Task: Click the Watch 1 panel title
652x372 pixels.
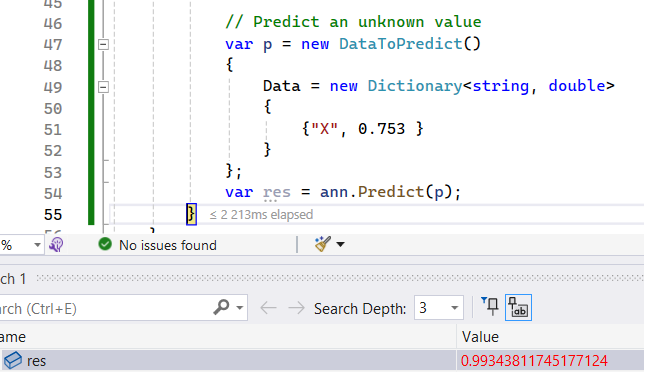Action: click(13, 278)
